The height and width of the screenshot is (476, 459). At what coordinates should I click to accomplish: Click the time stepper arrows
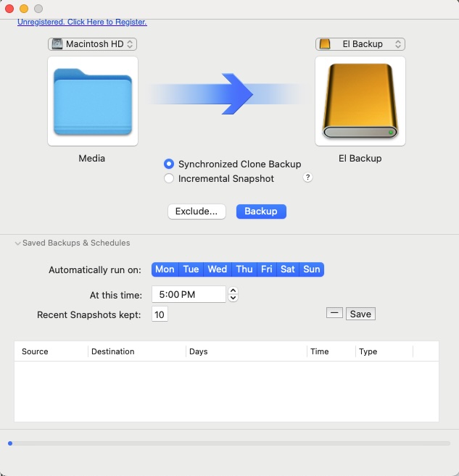(233, 294)
